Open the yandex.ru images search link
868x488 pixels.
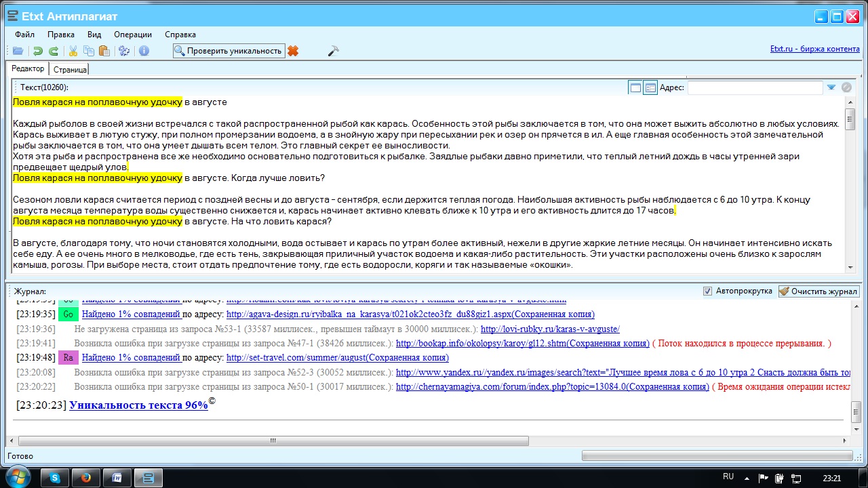click(x=624, y=372)
